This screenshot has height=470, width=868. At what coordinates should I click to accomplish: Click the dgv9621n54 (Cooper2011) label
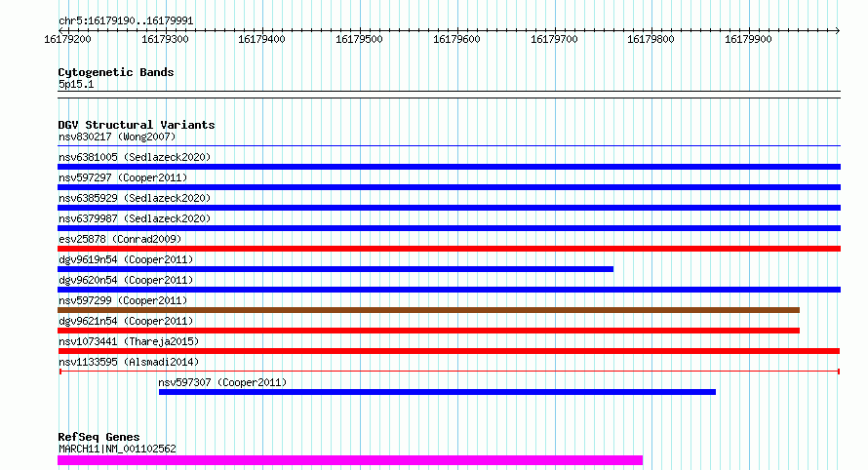[x=126, y=321]
